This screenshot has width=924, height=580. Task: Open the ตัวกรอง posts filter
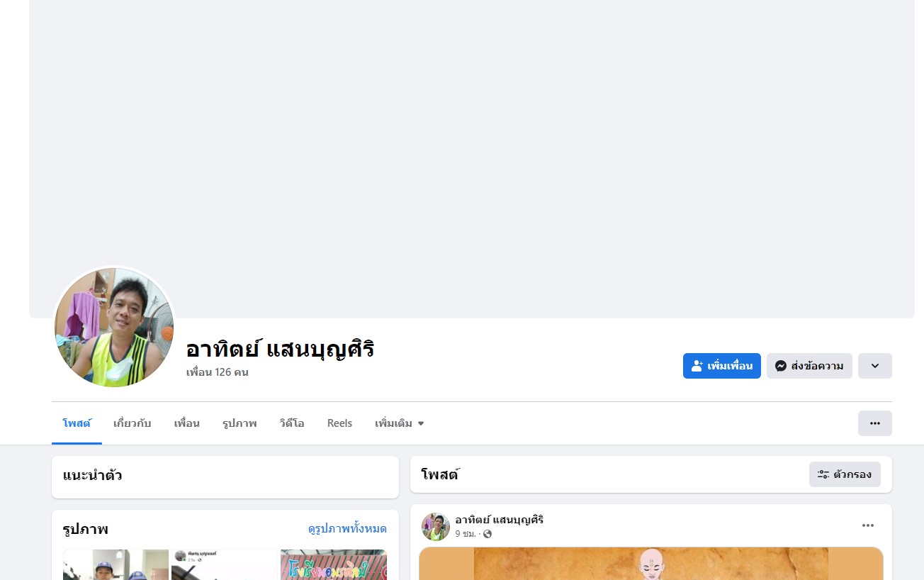click(x=845, y=474)
